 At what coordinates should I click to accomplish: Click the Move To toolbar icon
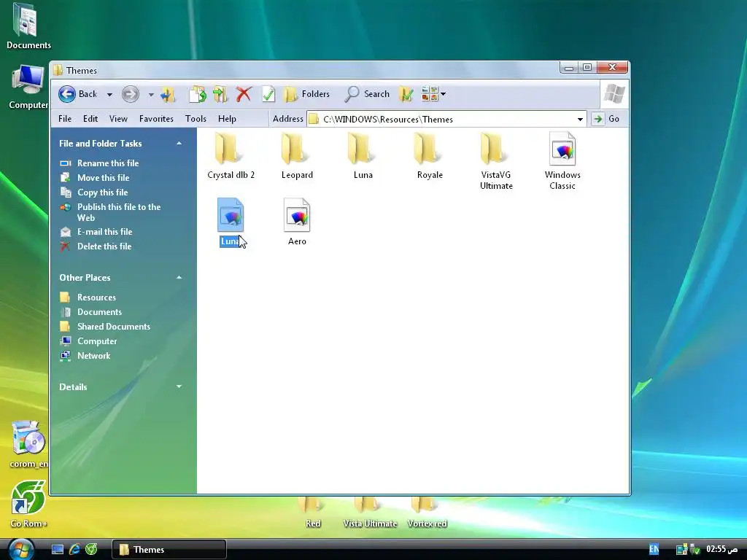220,94
